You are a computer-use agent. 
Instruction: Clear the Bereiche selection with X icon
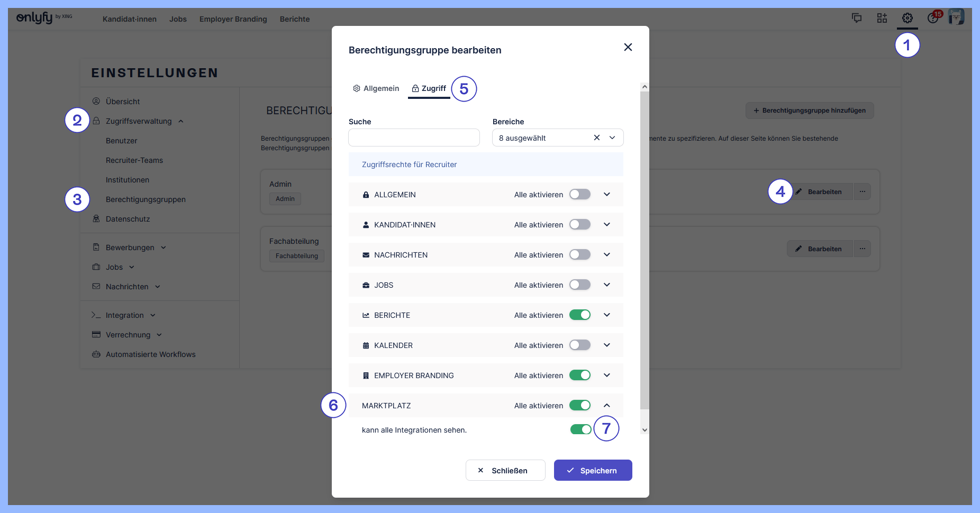click(596, 138)
